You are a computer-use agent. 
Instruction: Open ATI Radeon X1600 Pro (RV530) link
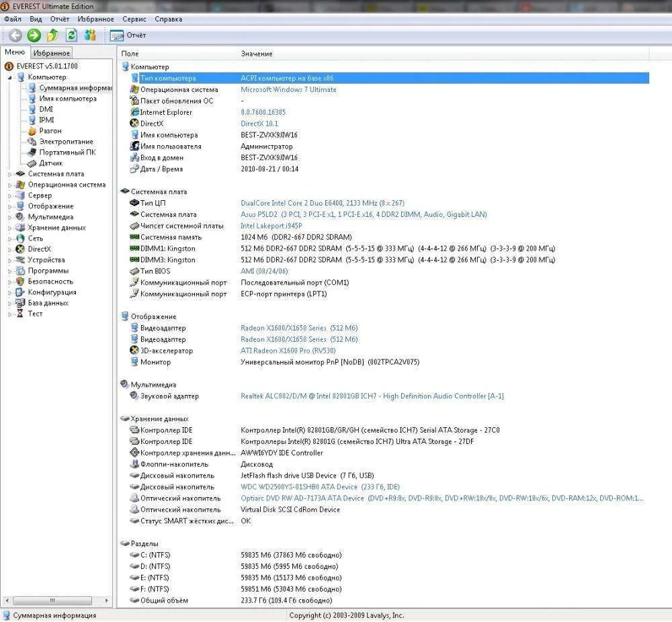click(x=288, y=351)
